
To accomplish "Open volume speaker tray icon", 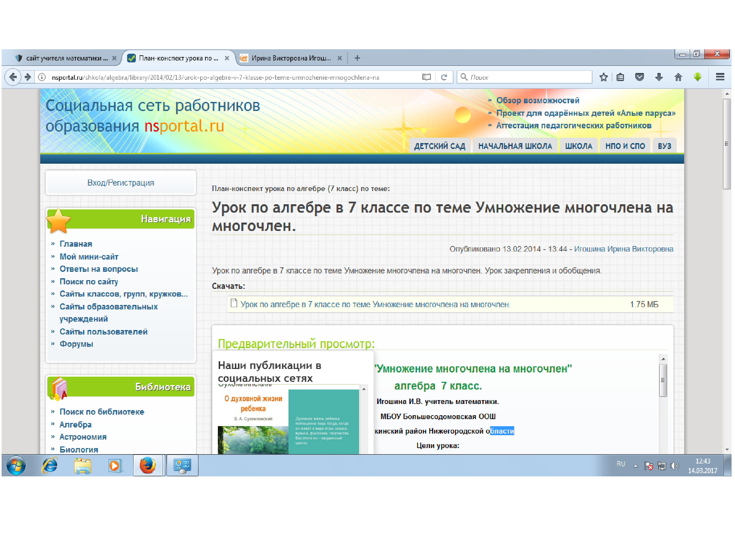I will pos(674,466).
